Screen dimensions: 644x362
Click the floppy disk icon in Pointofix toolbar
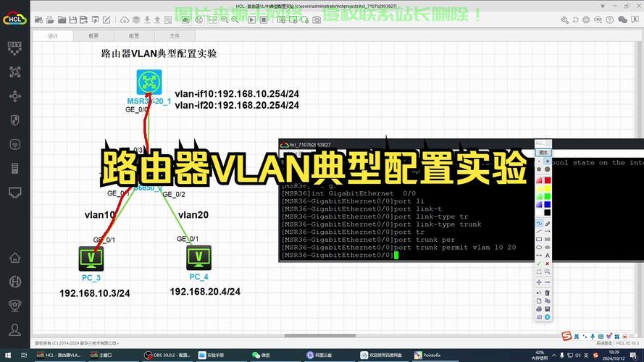547,309
